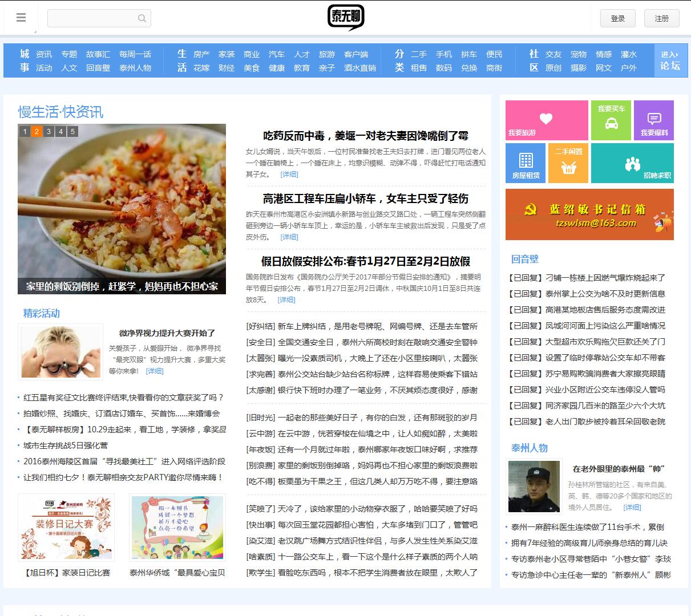691x616 pixels.
Task: Click the 装修日记大赛 poster thumbnail
Action: 66,528
